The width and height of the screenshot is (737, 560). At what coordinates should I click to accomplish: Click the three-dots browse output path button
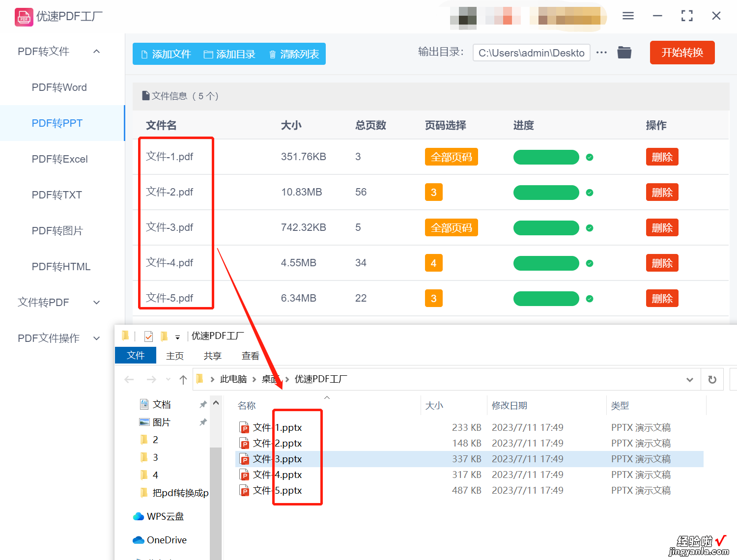(601, 53)
